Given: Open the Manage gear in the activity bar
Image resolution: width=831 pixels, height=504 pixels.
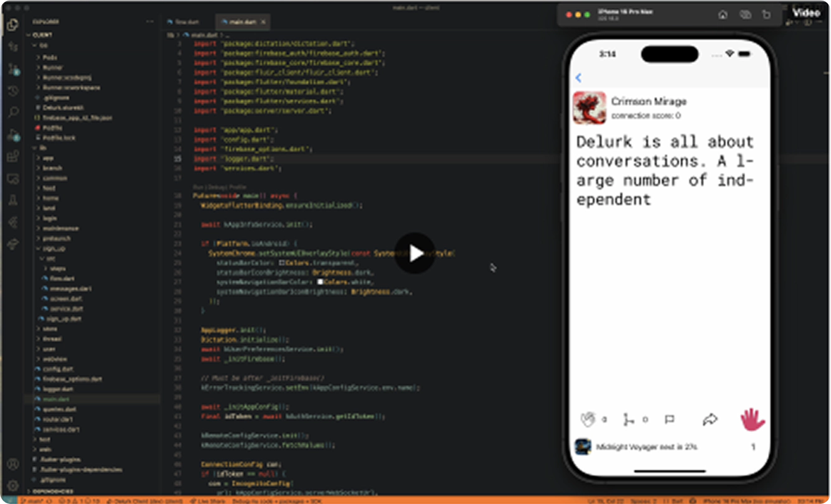Looking at the screenshot, I should 13,485.
